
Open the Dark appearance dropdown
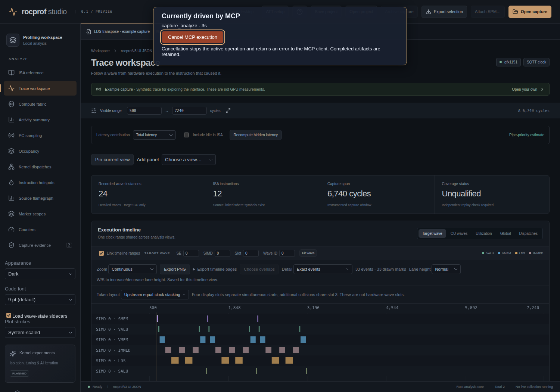40,274
